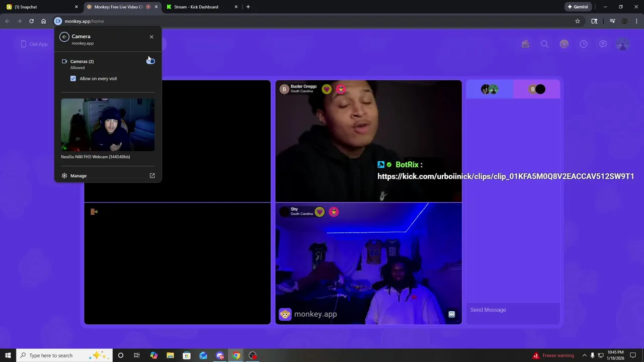The width and height of the screenshot is (644, 362).
Task: Open the Chrome profile avatar
Action: point(625,21)
